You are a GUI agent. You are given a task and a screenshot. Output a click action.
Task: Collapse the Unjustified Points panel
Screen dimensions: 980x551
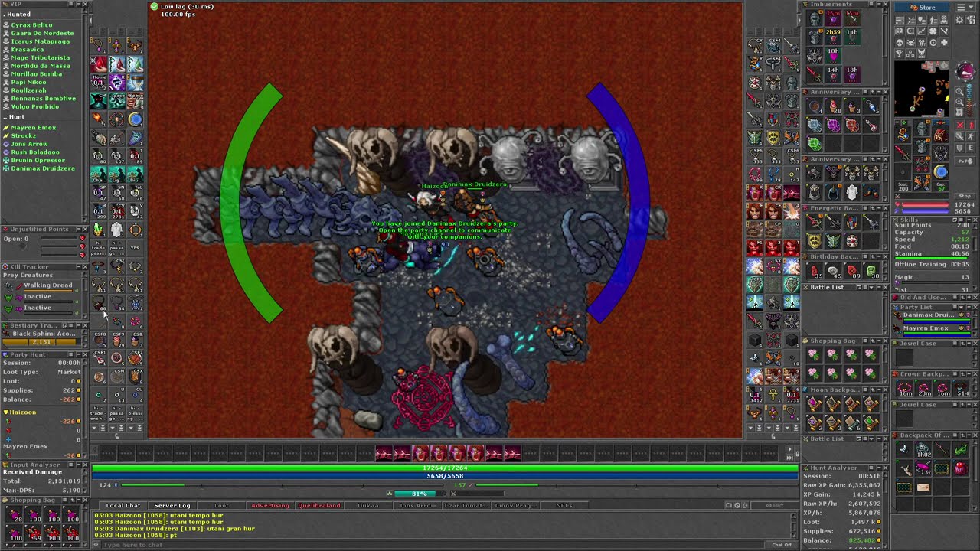point(79,230)
